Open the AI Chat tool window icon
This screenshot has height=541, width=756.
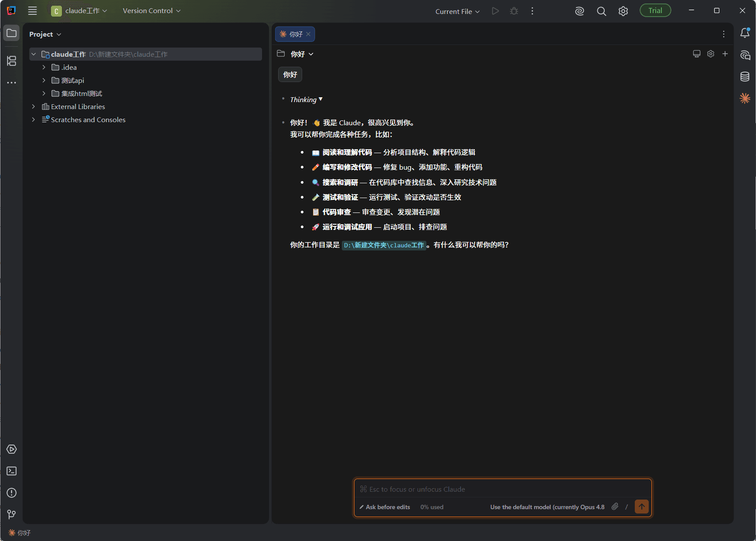click(x=745, y=55)
